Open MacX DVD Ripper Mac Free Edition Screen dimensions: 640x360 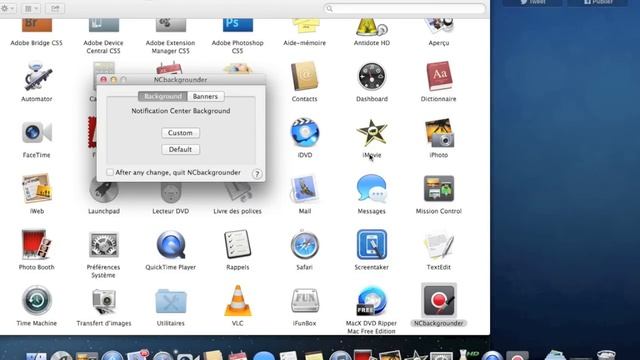[371, 301]
